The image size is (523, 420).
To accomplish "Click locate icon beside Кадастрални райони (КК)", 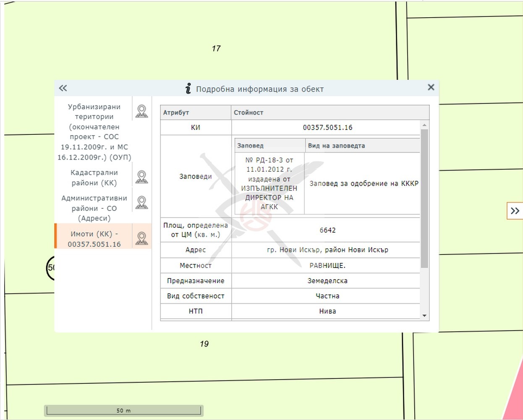I will click(142, 177).
